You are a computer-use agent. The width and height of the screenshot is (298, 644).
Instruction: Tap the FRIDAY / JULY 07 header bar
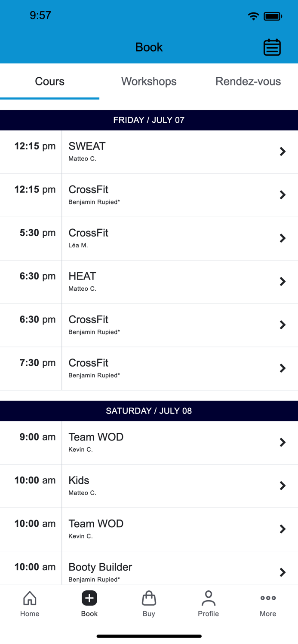(x=149, y=120)
